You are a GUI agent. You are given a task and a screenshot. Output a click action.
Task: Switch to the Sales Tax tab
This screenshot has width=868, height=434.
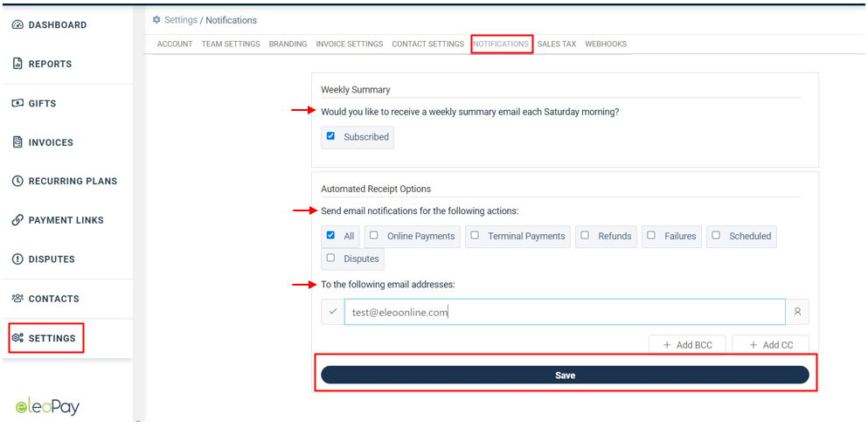click(557, 44)
